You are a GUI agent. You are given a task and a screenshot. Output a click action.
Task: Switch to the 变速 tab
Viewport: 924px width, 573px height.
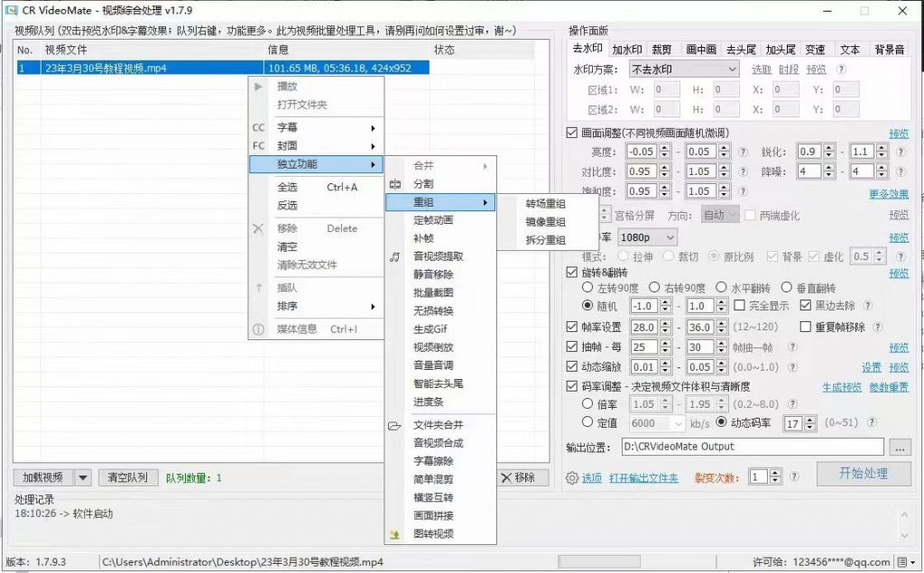[x=815, y=49]
